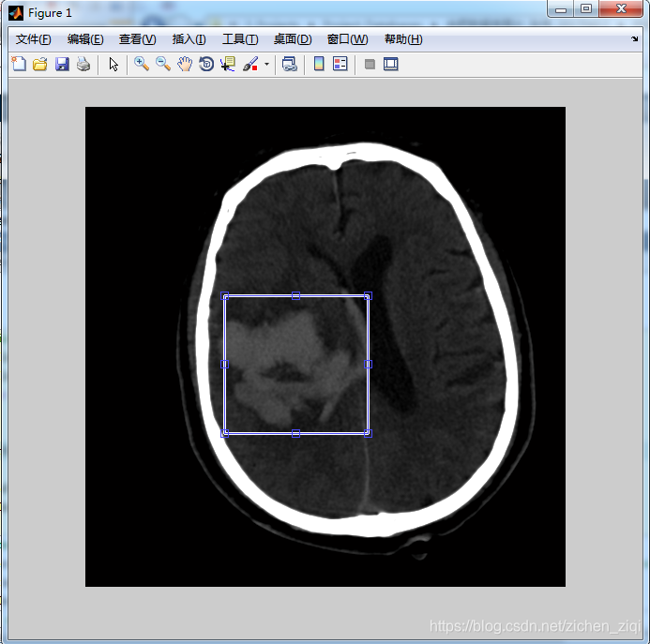This screenshot has width=650, height=644.
Task: Insert a colorbar using the toolbar icon
Action: pyautogui.click(x=319, y=65)
